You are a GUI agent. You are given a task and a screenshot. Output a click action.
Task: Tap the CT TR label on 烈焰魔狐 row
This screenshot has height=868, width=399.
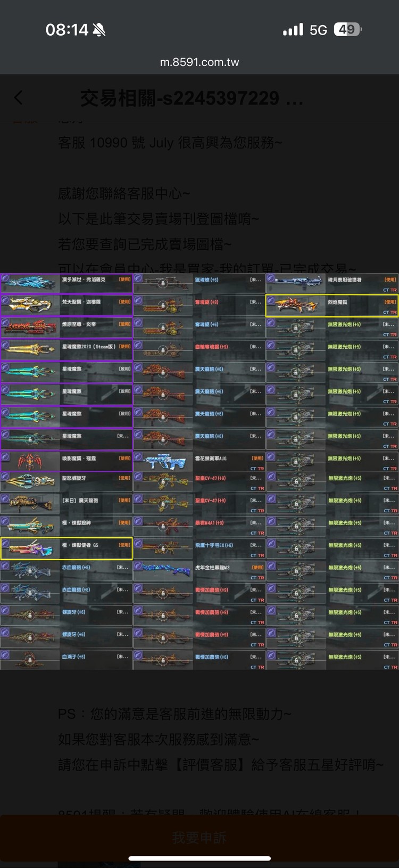(x=390, y=313)
